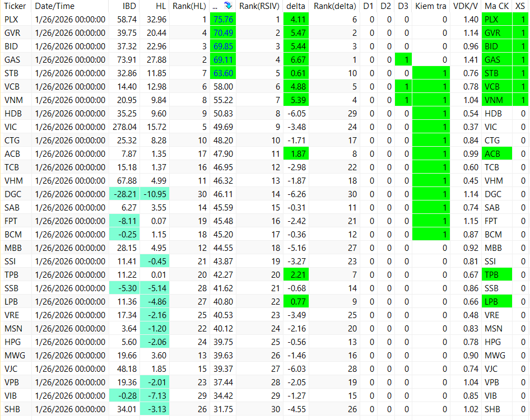The height and width of the screenshot is (420, 530).
Task: Click the green 0.77 delta cell
Action: click(x=296, y=302)
